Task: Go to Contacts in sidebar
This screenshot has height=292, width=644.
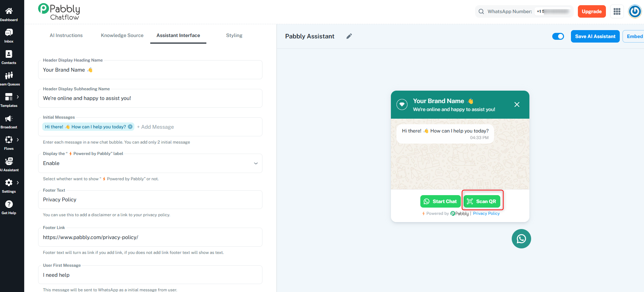Action: click(9, 54)
